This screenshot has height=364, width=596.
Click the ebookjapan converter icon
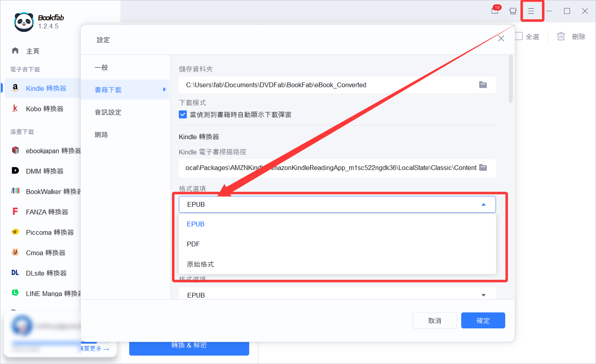15,150
